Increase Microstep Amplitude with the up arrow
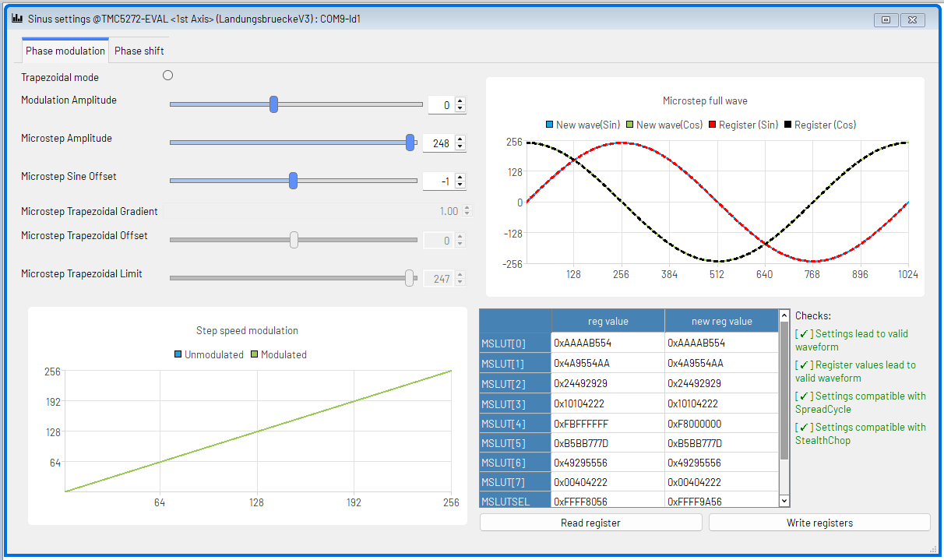Image resolution: width=944 pixels, height=560 pixels. 460,139
